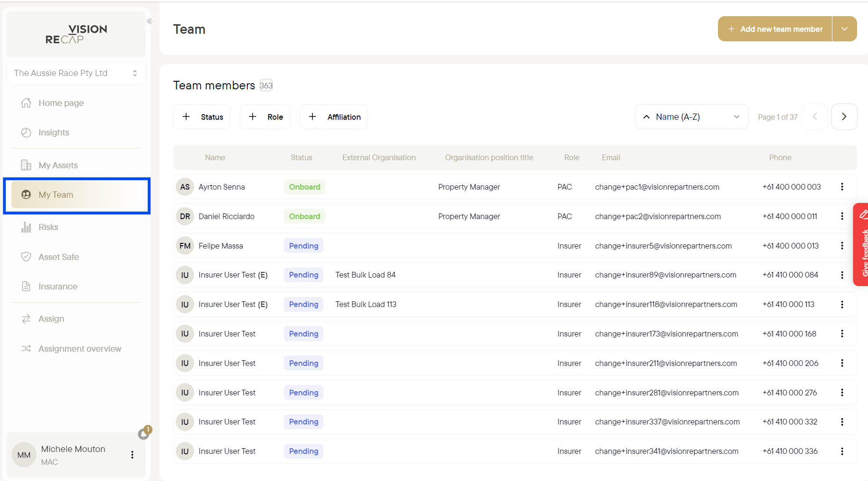
Task: Click the DR avatar for Daniel Ricciardo
Action: [x=185, y=216]
